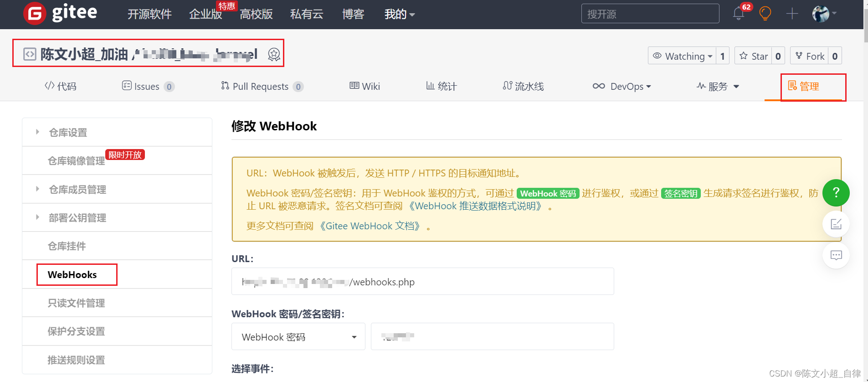
Task: Select the 管理 tab
Action: click(803, 86)
